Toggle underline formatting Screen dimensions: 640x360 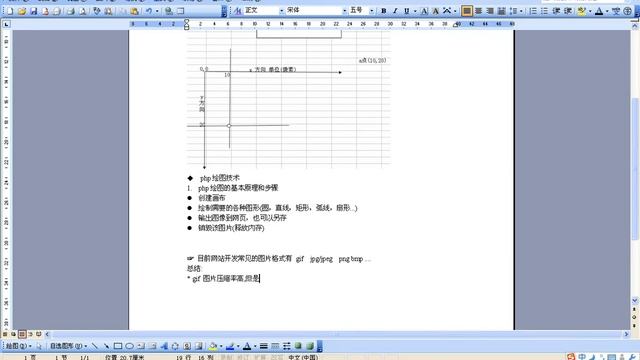point(407,11)
